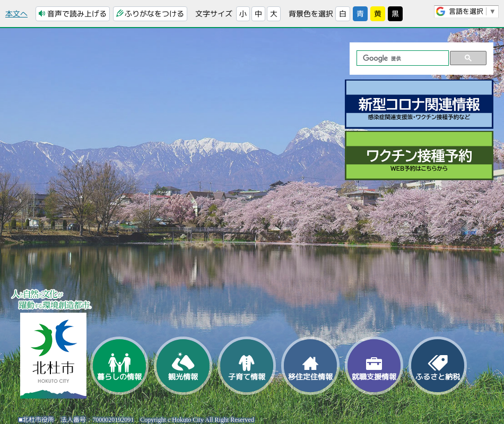Click the Google search input field

click(x=402, y=58)
